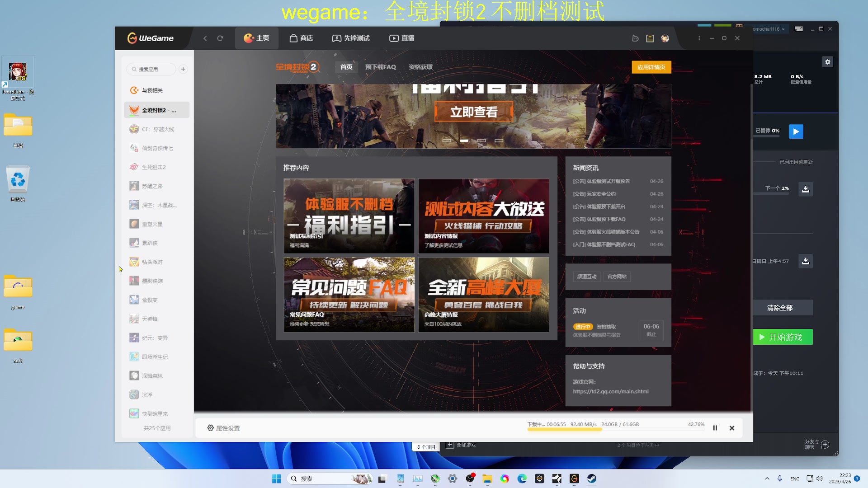Screen dimensions: 868x488
Task: Select 快到碗里来 in the app list
Action: 156,414
